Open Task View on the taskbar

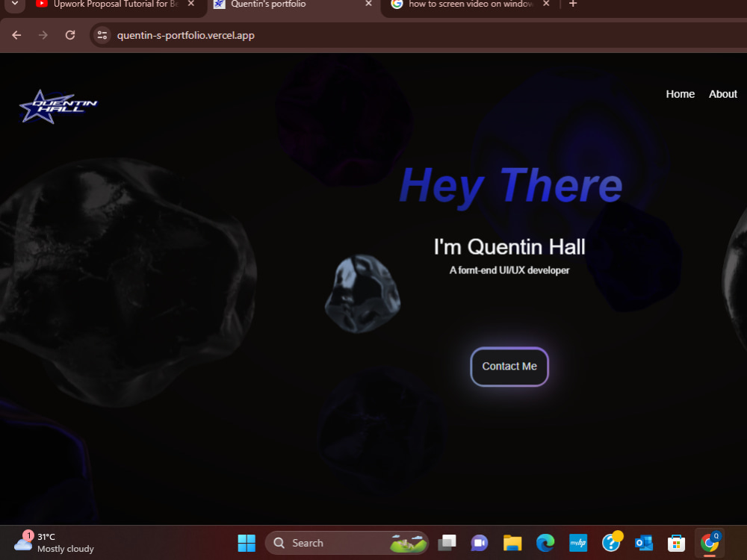point(447,543)
